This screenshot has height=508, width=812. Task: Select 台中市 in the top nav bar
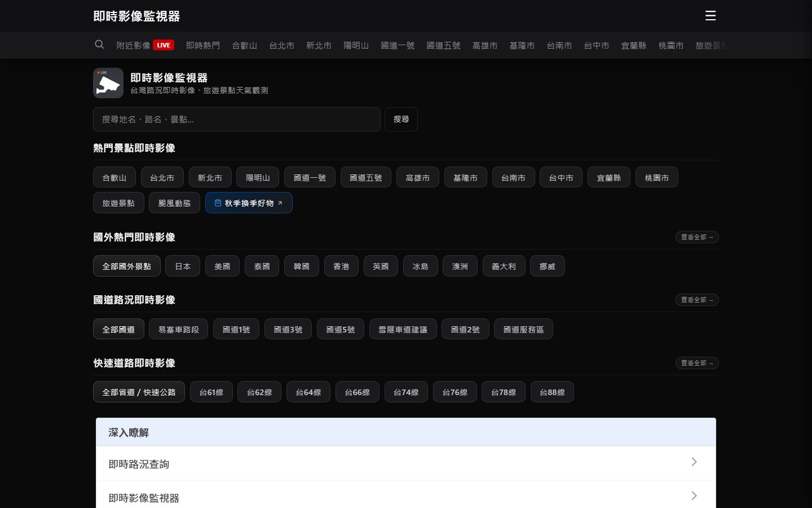[597, 45]
